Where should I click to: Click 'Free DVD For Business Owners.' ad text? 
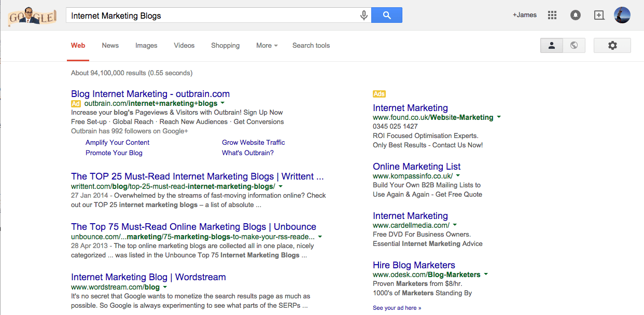point(422,235)
